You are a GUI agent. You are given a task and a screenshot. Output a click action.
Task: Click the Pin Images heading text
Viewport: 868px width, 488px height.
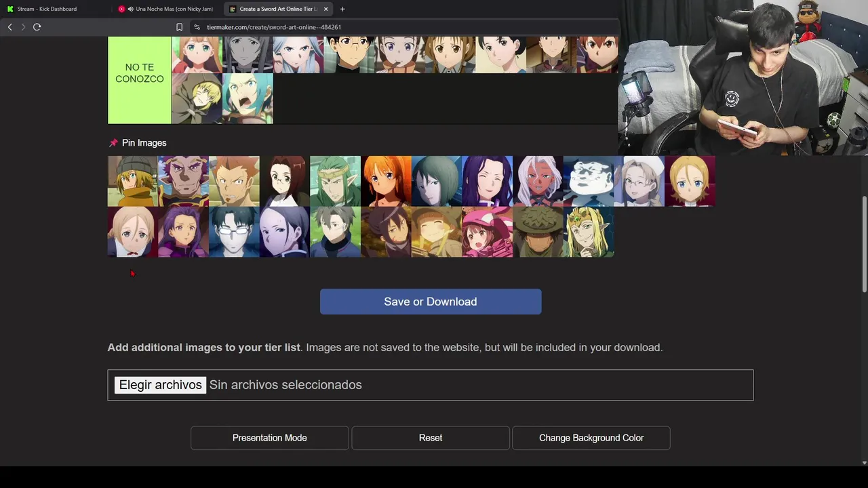pyautogui.click(x=144, y=143)
